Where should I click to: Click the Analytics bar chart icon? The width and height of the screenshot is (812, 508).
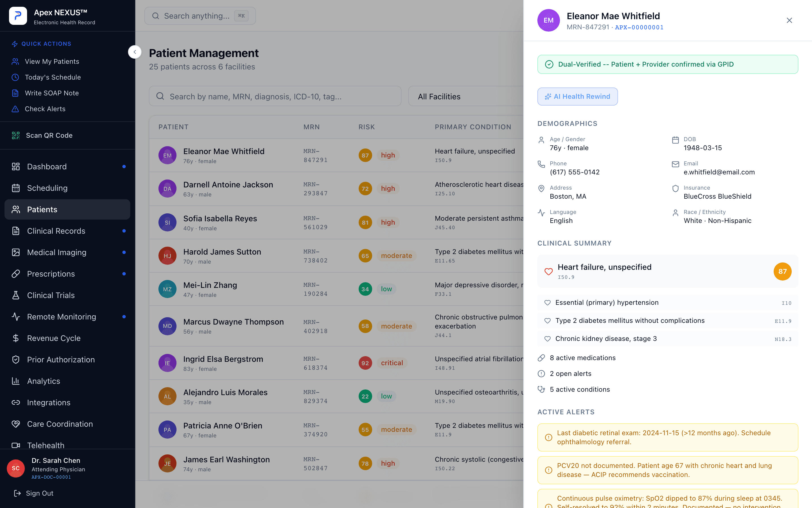(x=16, y=381)
